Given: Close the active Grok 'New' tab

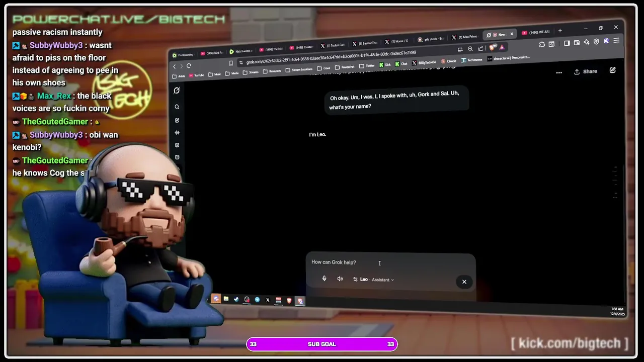Looking at the screenshot, I should tap(512, 34).
